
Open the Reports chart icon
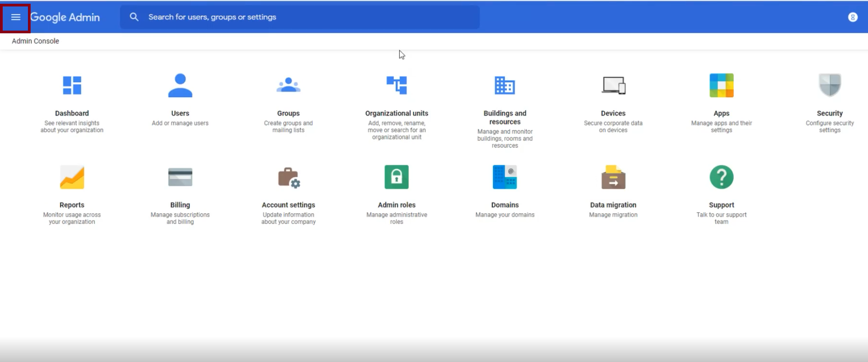click(72, 177)
